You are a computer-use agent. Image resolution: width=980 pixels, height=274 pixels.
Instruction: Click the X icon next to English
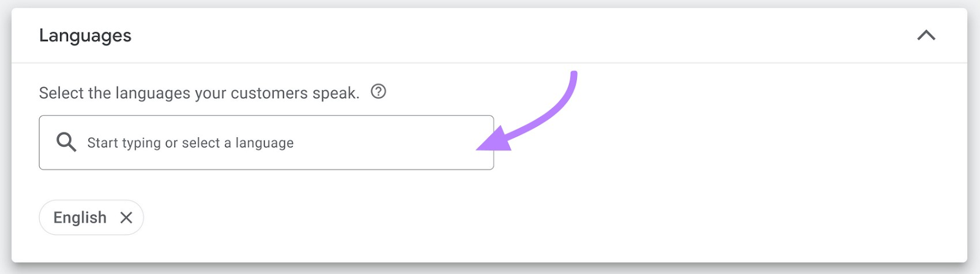coord(126,218)
